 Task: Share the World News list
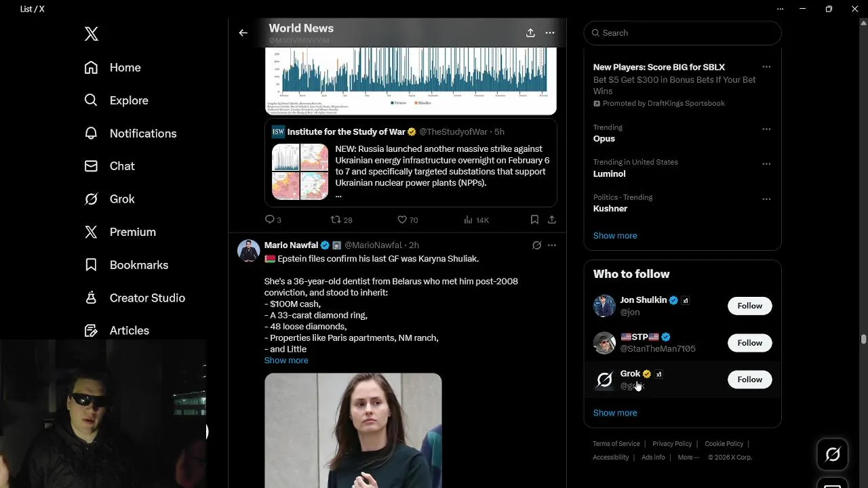[530, 33]
